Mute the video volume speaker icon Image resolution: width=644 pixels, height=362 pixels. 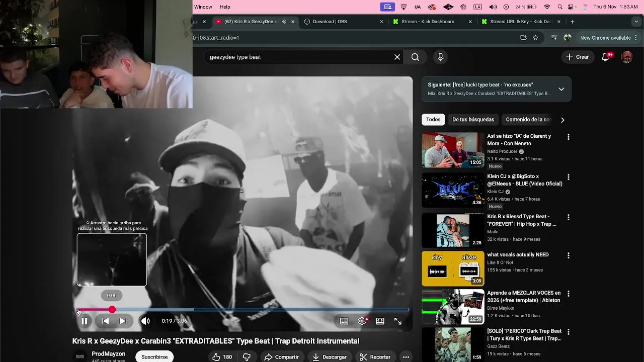tap(145, 321)
